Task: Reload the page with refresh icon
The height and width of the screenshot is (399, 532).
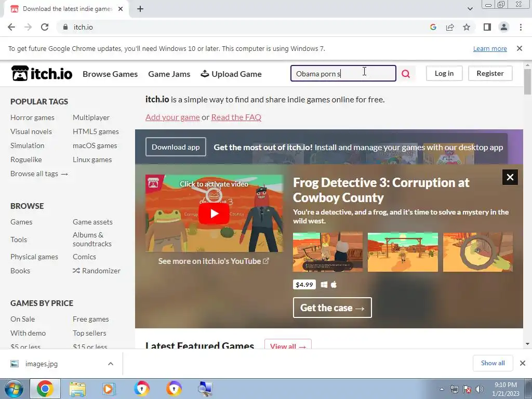Action: click(x=45, y=27)
